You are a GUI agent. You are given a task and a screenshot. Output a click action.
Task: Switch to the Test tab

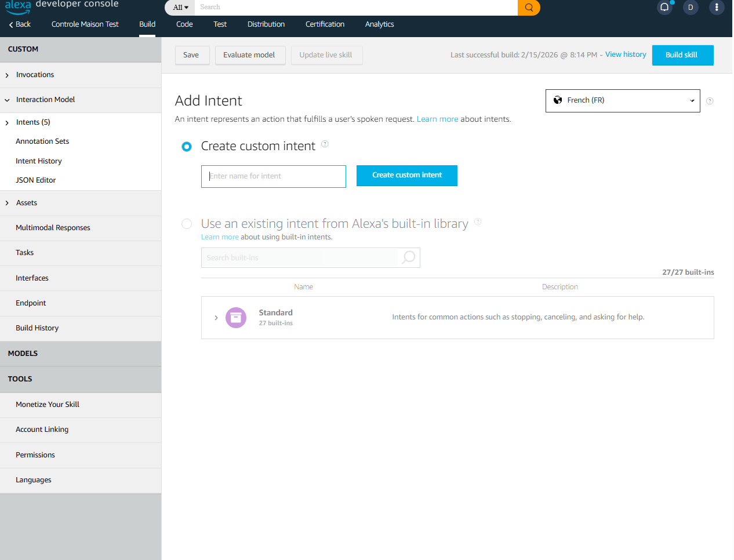220,24
